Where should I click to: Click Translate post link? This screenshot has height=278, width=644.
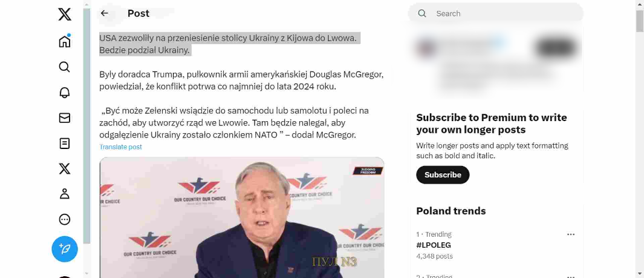click(x=121, y=147)
